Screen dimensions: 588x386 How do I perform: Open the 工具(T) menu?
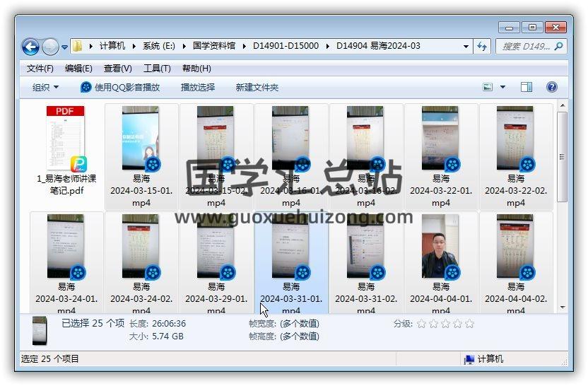(157, 68)
